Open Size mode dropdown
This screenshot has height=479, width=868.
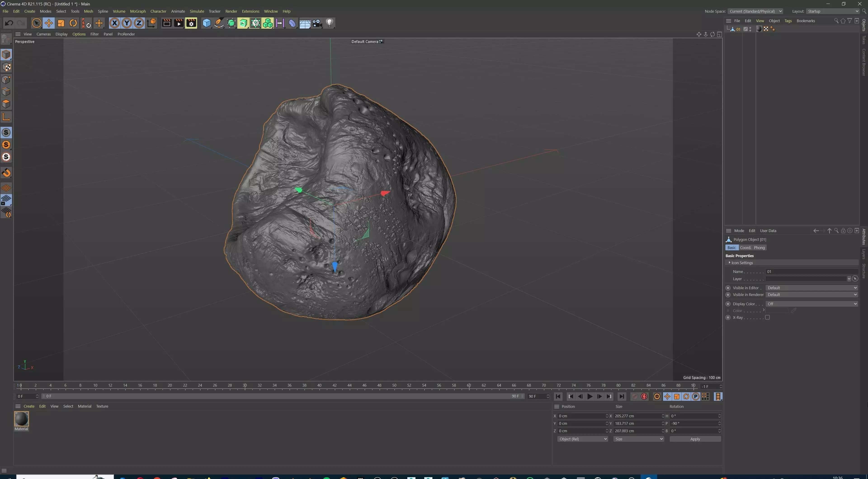639,439
